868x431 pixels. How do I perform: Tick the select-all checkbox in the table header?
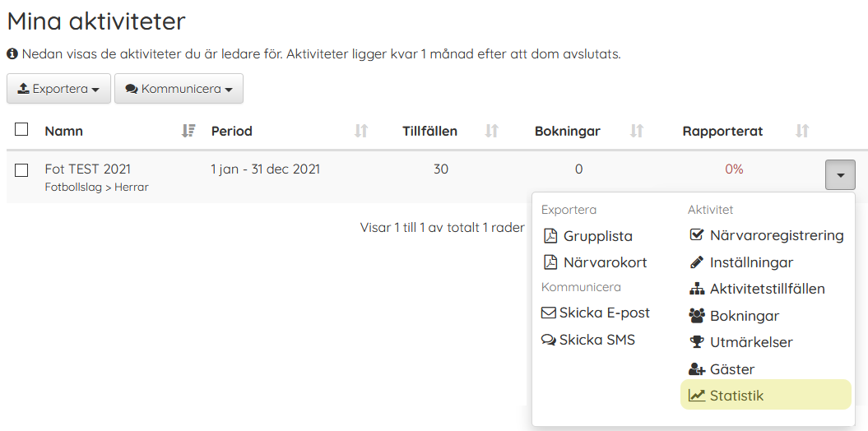(21, 129)
